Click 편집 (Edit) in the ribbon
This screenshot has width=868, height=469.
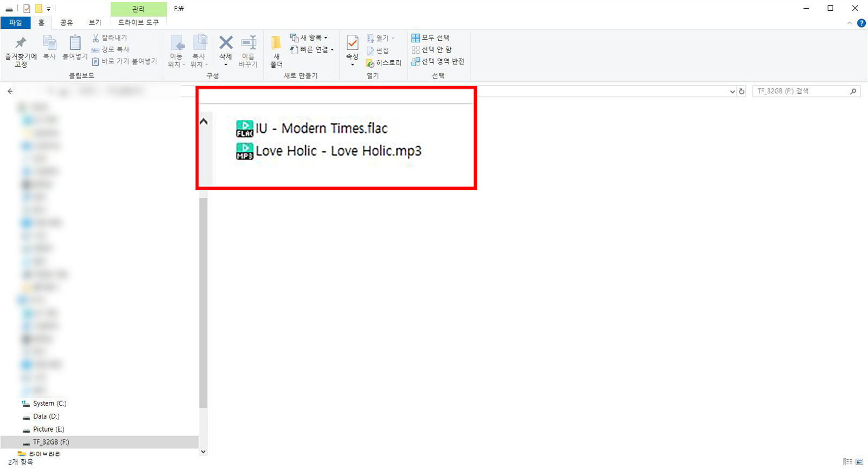click(378, 50)
